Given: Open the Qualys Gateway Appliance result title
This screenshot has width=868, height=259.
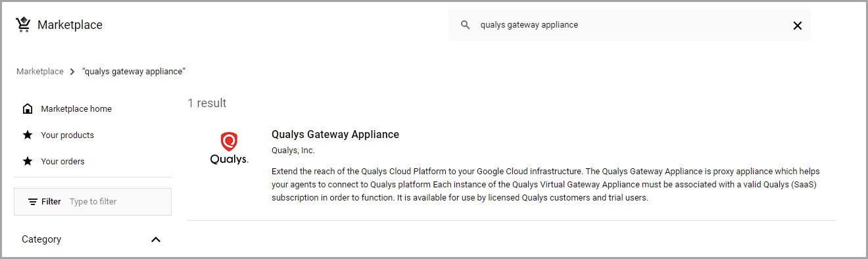Looking at the screenshot, I should [335, 134].
